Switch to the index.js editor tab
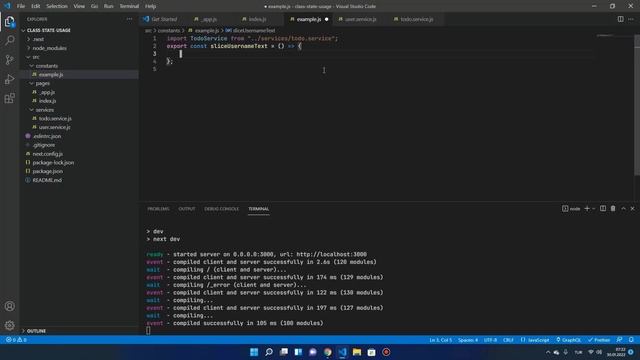This screenshot has height=360, width=640. (257, 19)
